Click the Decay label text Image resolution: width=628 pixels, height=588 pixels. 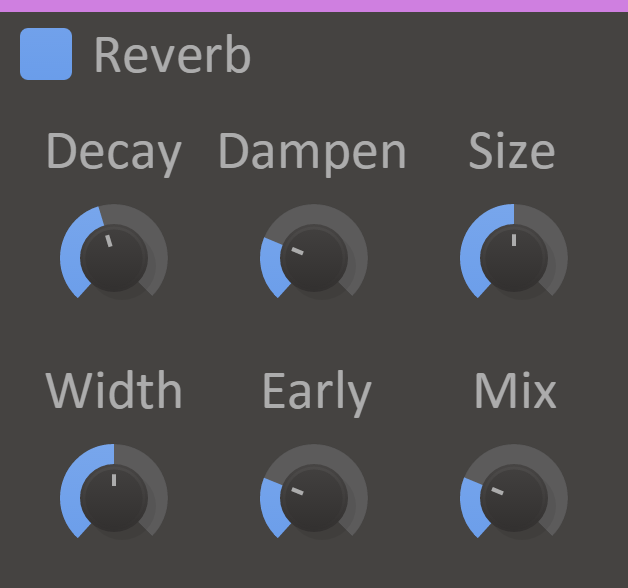114,153
